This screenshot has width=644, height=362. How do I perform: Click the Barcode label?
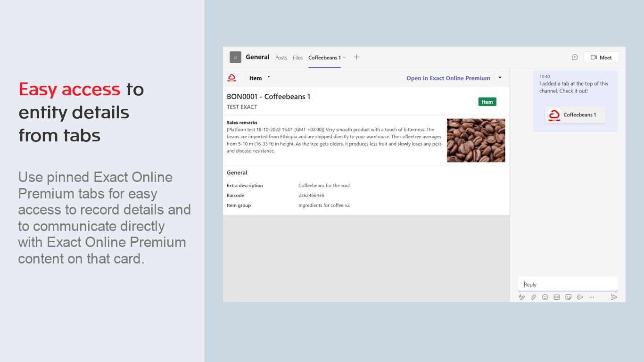point(235,195)
